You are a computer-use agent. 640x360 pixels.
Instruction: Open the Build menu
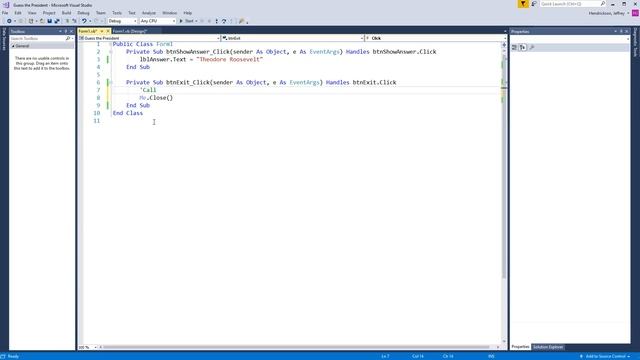coord(67,13)
